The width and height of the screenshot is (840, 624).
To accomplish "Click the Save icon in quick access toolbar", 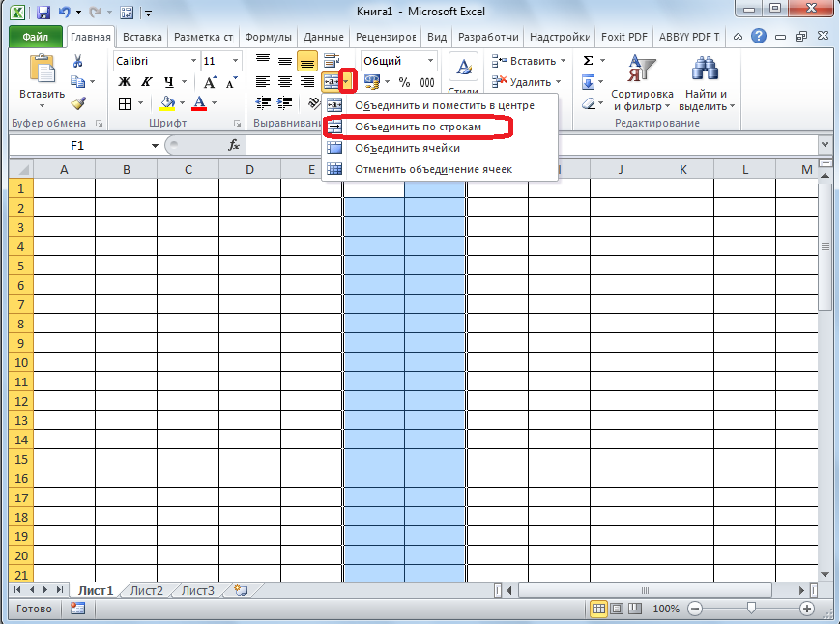I will coord(43,13).
